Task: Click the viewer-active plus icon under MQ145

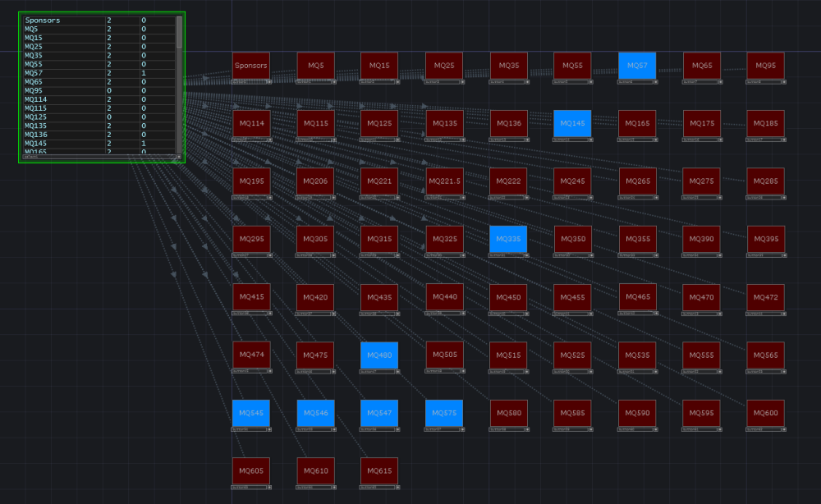Action: click(589, 140)
